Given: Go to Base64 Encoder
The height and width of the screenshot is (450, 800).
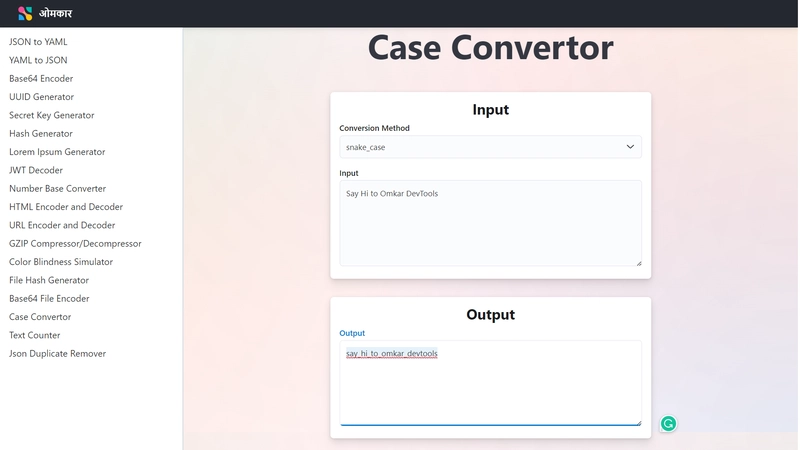Looking at the screenshot, I should [x=41, y=79].
